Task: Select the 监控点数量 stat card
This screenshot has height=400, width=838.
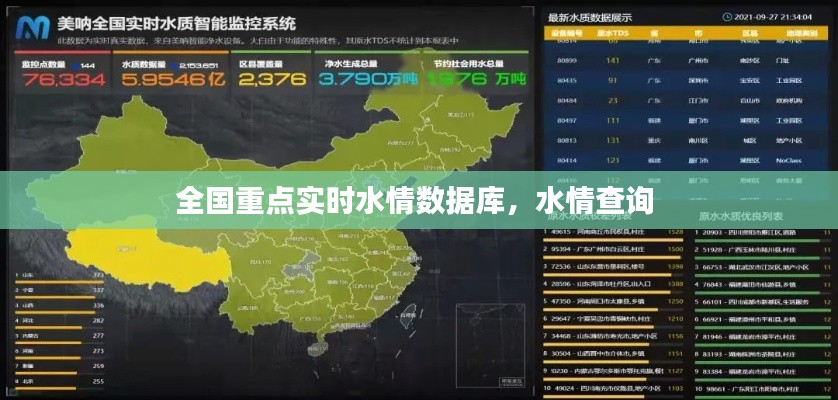Action: coord(56,73)
